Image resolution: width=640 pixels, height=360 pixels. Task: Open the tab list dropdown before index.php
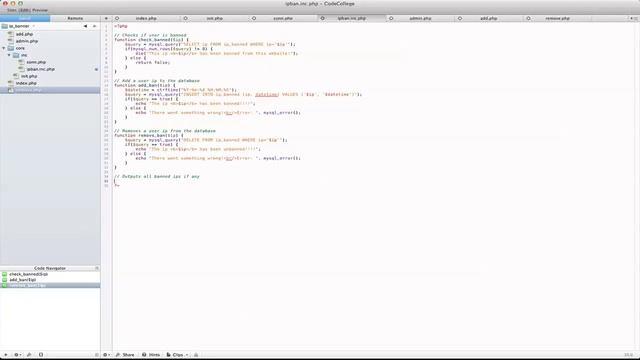(x=107, y=18)
